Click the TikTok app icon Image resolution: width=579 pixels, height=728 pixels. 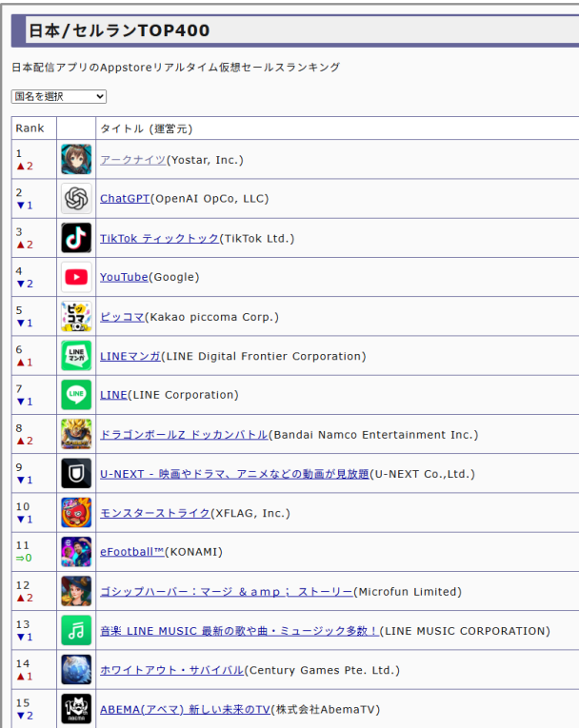(76, 238)
